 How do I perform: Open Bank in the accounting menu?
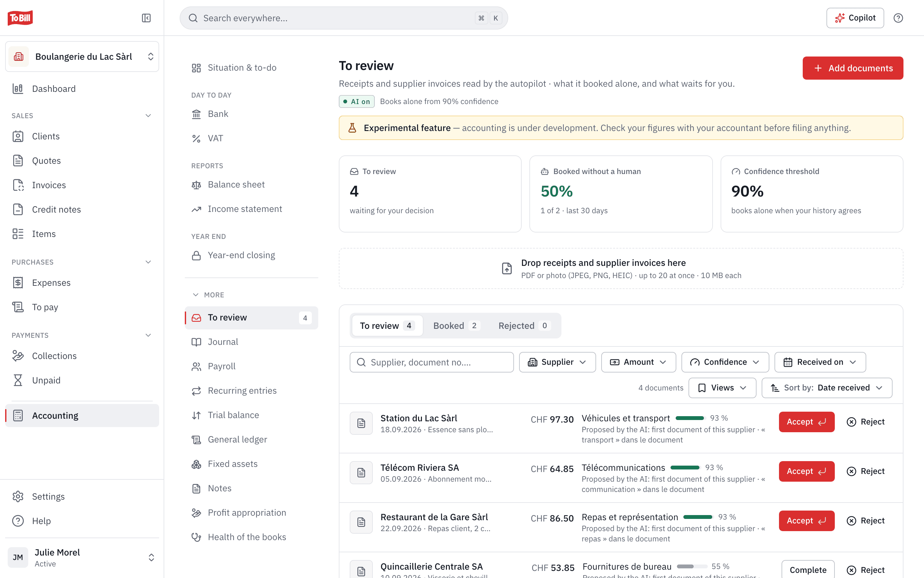pos(251,114)
